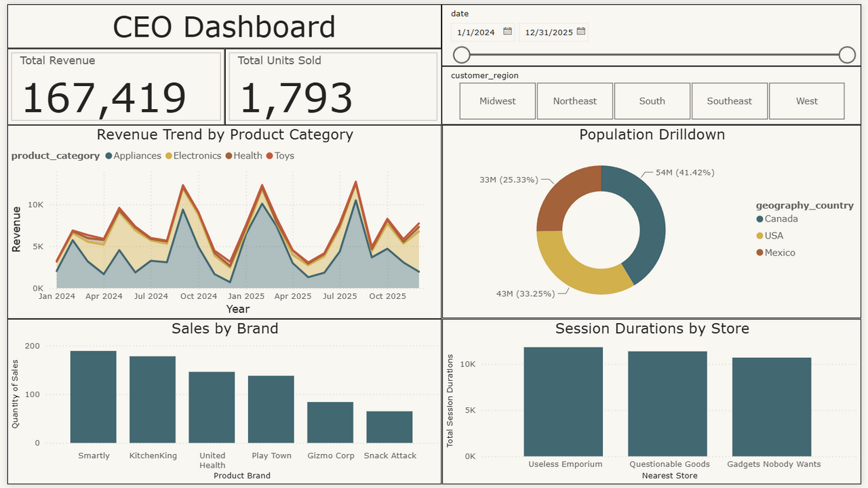This screenshot has height=488, width=868.
Task: Select the Useless Emporium session bar
Action: pyautogui.click(x=564, y=402)
